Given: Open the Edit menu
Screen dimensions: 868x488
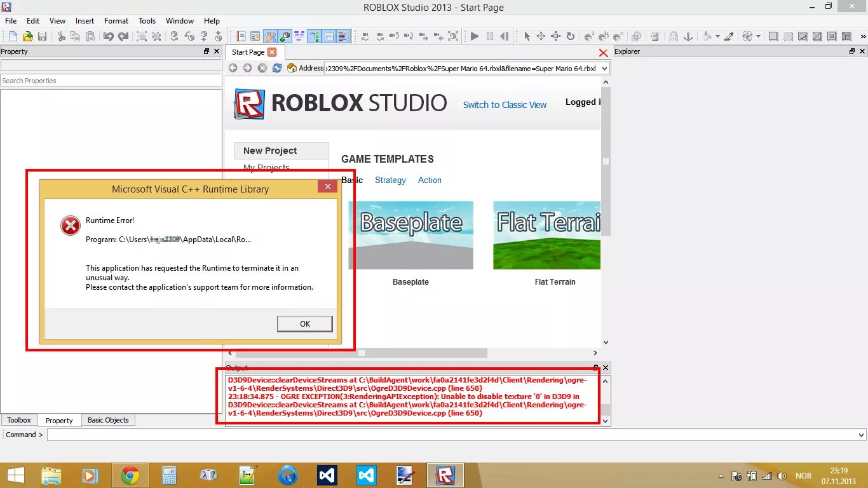Looking at the screenshot, I should click(x=33, y=21).
